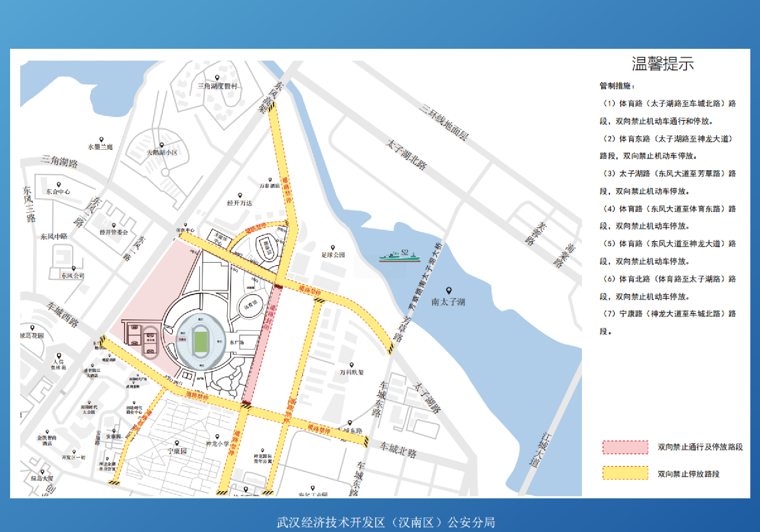Click the 东风公司 pin marker
The width and height of the screenshot is (760, 532).
click(74, 269)
